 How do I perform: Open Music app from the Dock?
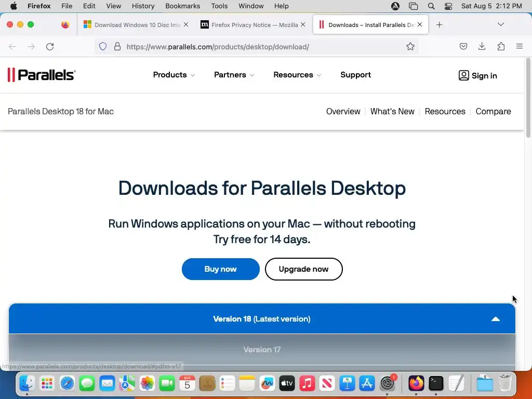click(307, 384)
